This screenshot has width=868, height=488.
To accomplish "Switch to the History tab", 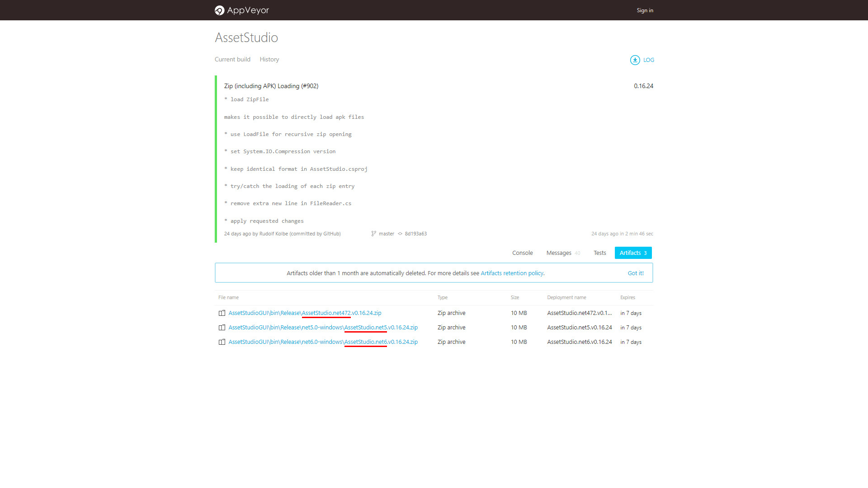I will [269, 59].
